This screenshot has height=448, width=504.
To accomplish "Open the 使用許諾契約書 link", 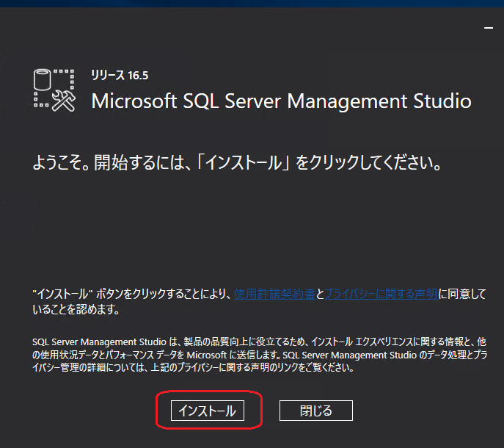I will 274,294.
